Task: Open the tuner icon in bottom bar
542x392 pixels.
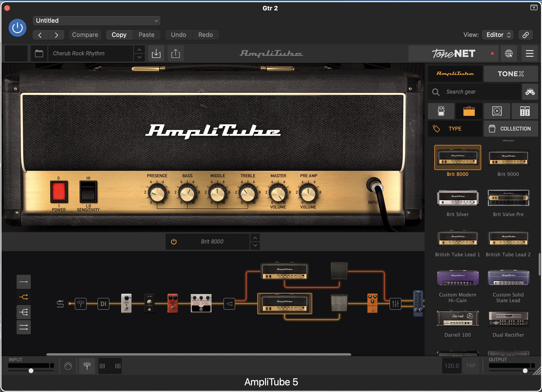Action: pos(87,366)
